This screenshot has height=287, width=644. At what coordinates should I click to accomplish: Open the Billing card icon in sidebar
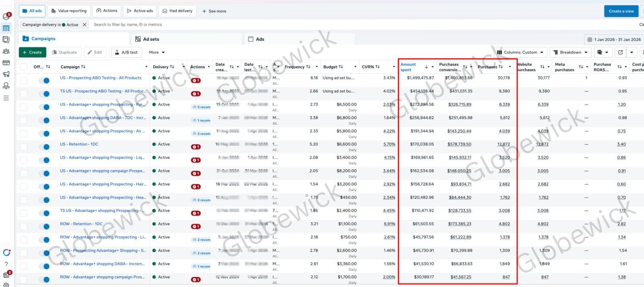click(x=6, y=63)
